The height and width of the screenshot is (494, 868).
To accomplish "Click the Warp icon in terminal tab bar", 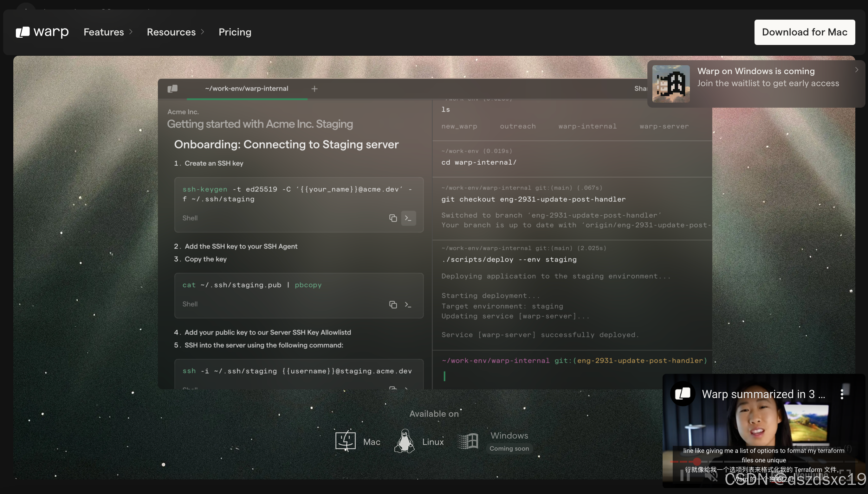I will click(x=172, y=89).
